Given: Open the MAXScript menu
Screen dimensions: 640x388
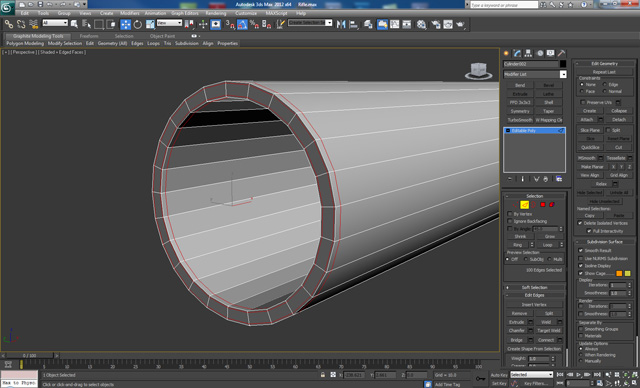Looking at the screenshot, I should click(276, 13).
